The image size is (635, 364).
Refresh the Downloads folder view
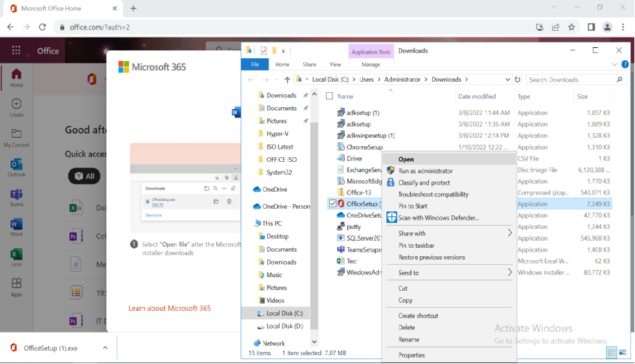517,79
